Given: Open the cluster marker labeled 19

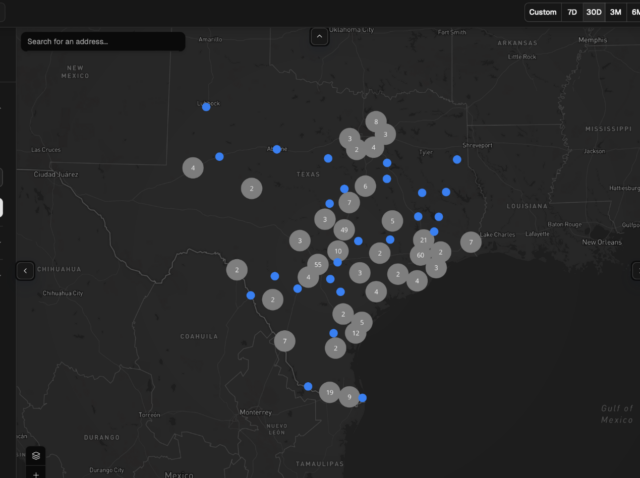Looking at the screenshot, I should point(330,392).
